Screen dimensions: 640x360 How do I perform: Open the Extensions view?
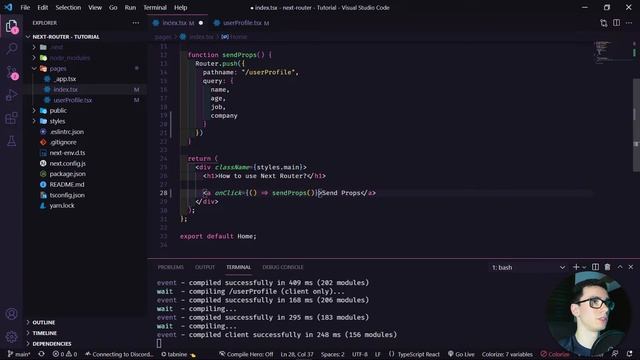coord(11,118)
